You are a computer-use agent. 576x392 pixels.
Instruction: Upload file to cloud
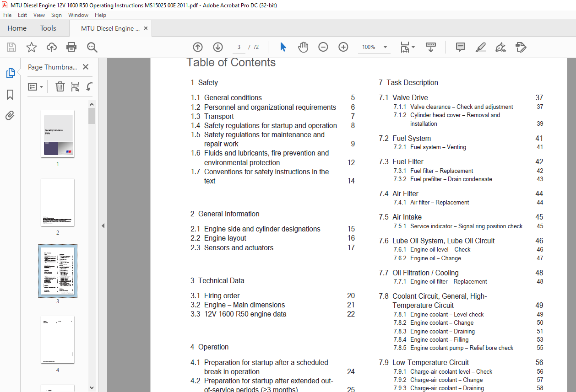pyautogui.click(x=52, y=47)
